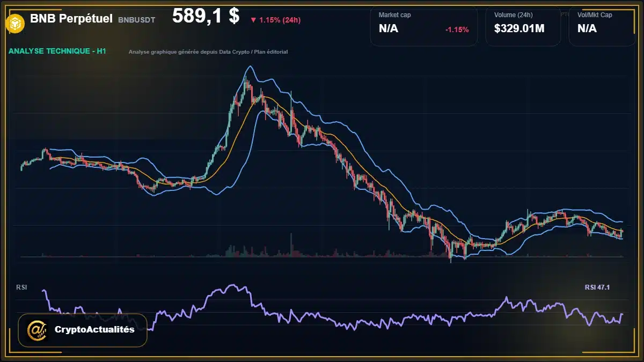The height and width of the screenshot is (362, 644).
Task: Click the RSI label at the left
Action: point(21,287)
